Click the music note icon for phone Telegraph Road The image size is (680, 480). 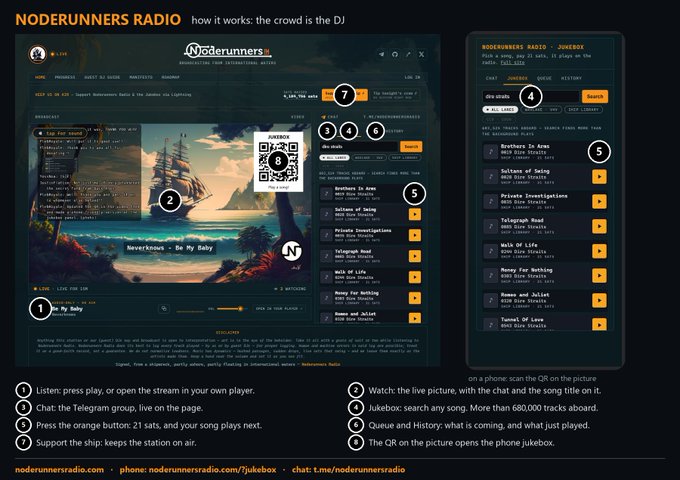point(490,226)
